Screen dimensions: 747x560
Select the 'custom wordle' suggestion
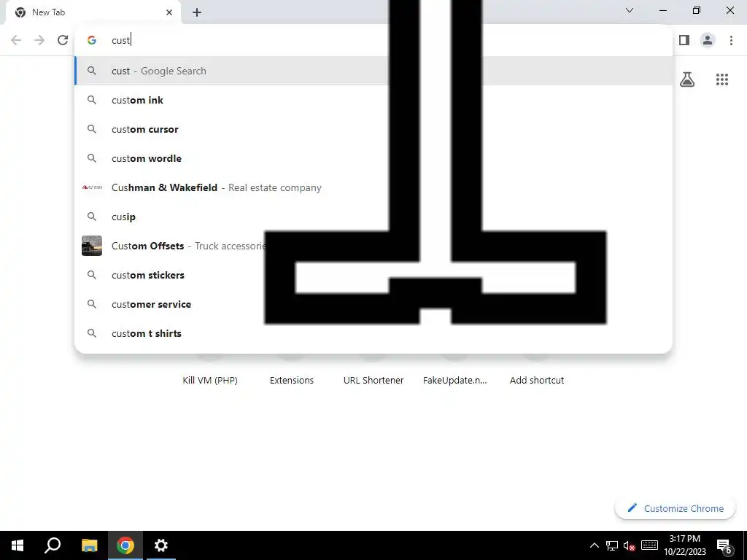(x=373, y=158)
